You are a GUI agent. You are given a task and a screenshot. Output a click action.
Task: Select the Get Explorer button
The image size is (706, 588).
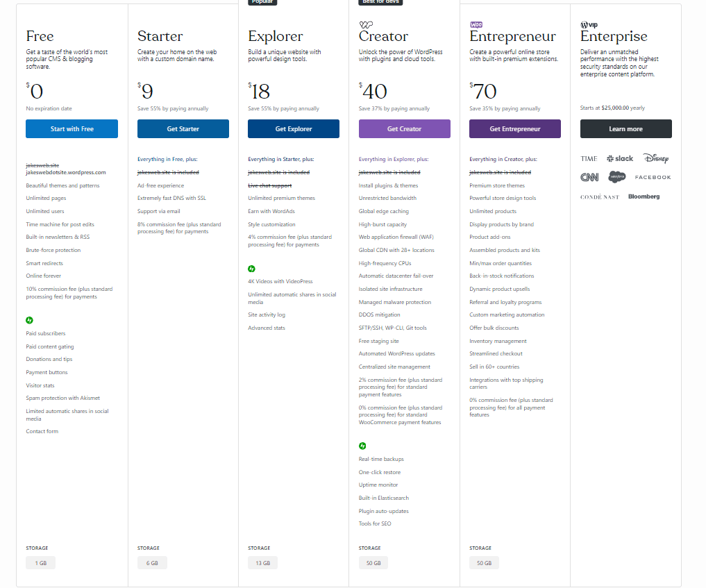[x=294, y=129]
